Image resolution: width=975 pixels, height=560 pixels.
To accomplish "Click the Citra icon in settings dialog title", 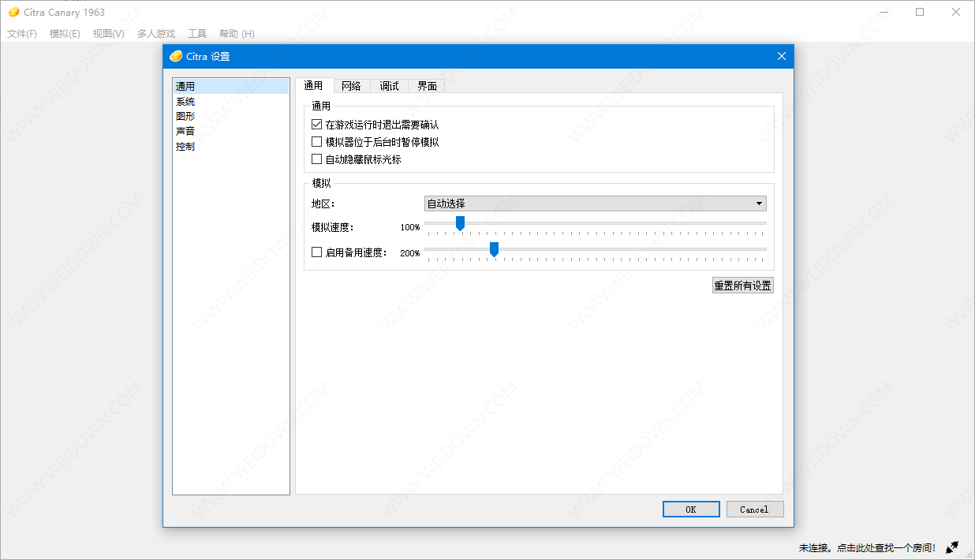I will coord(176,56).
